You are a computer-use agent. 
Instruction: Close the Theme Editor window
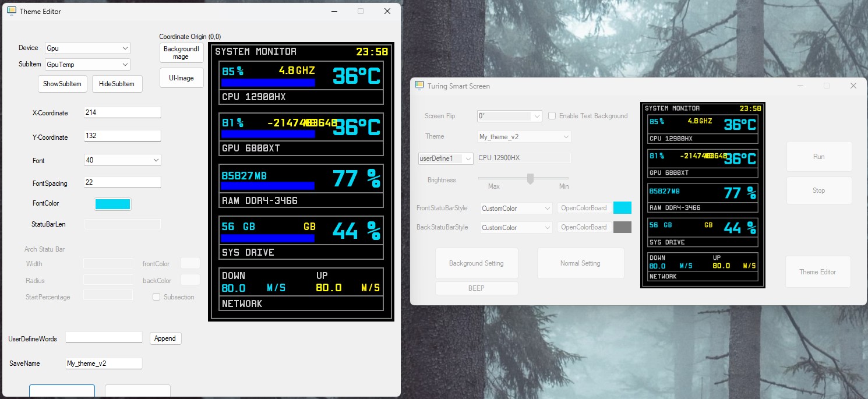coord(387,11)
